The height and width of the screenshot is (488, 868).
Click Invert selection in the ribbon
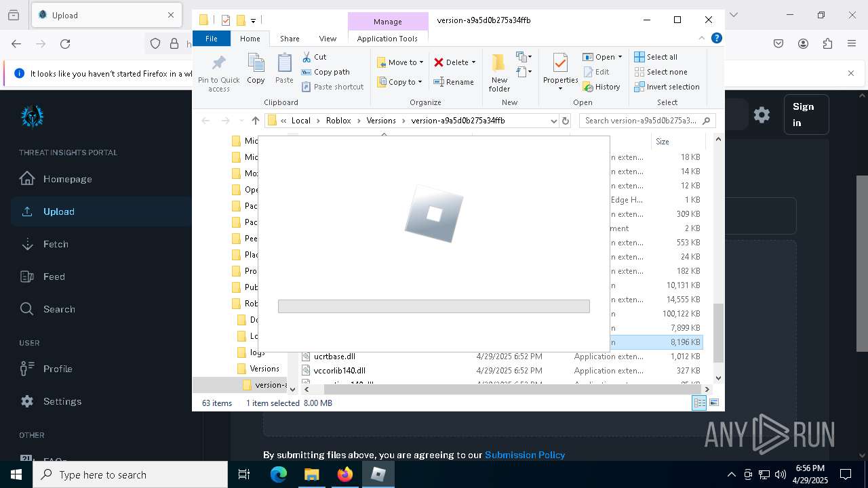click(667, 87)
